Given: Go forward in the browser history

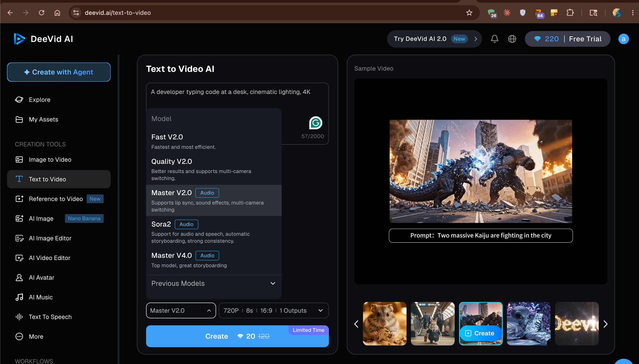Looking at the screenshot, I should 26,12.
